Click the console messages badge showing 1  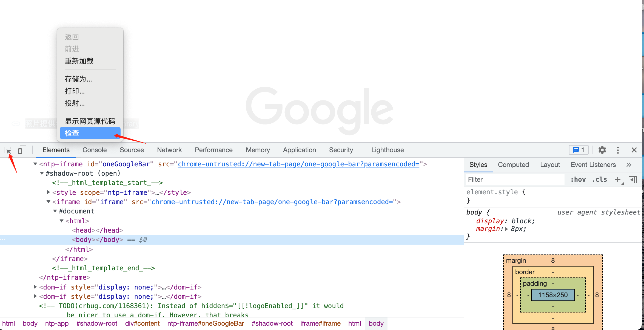[x=579, y=150]
